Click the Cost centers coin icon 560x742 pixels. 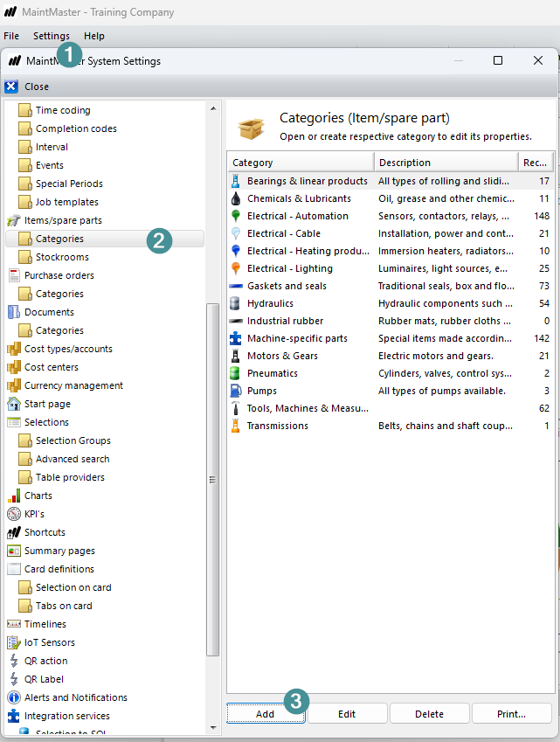(x=14, y=367)
